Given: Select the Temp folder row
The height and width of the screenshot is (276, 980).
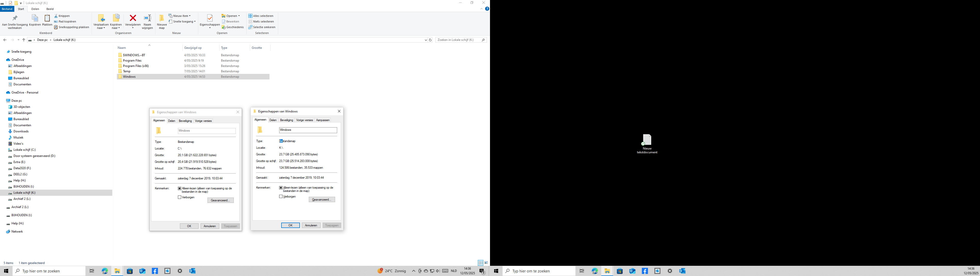Looking at the screenshot, I should pos(193,71).
